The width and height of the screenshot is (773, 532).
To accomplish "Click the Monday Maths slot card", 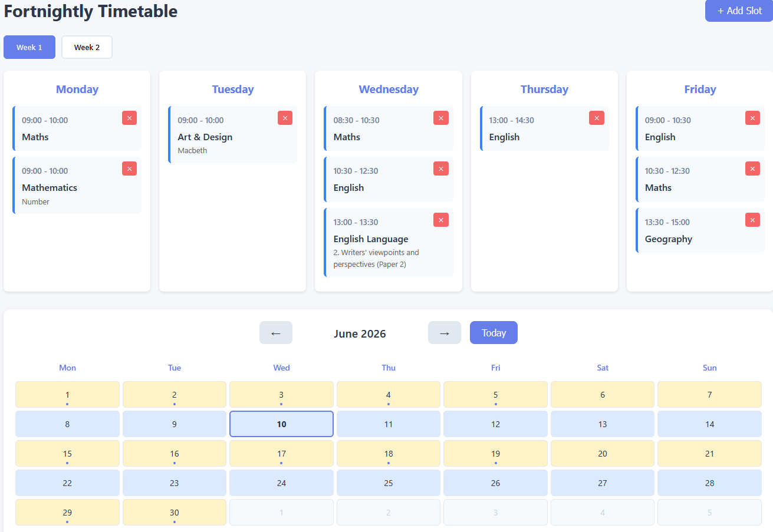I will tap(77, 128).
